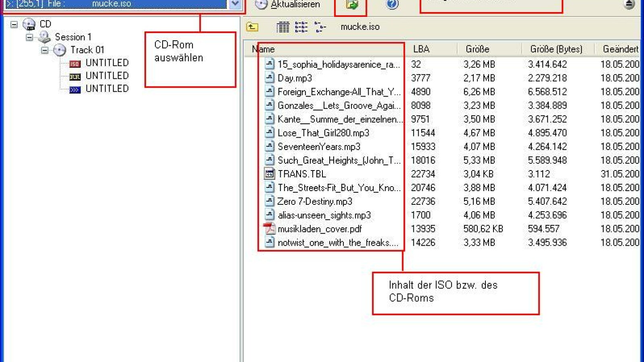Open the blue help question mark icon

[x=392, y=4]
